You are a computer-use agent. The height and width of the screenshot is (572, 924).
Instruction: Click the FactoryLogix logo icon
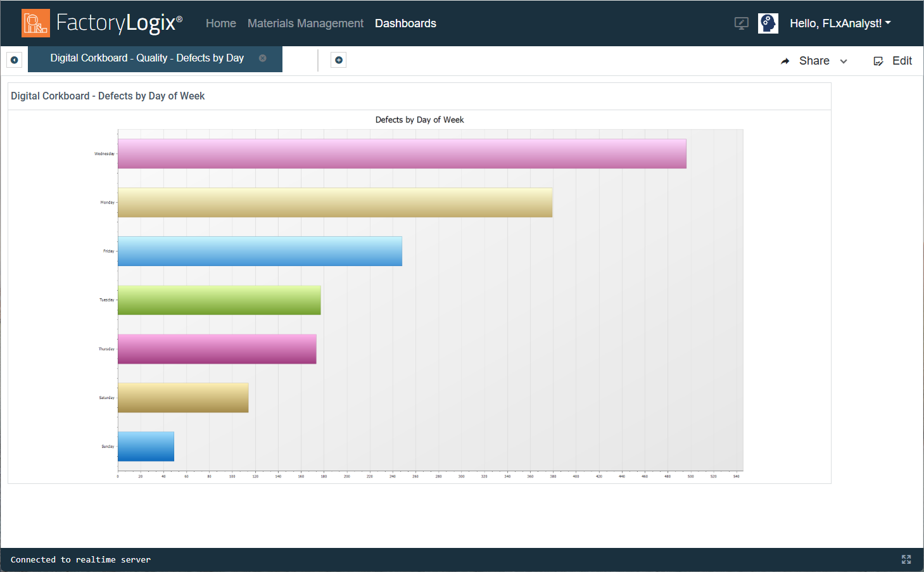[35, 23]
